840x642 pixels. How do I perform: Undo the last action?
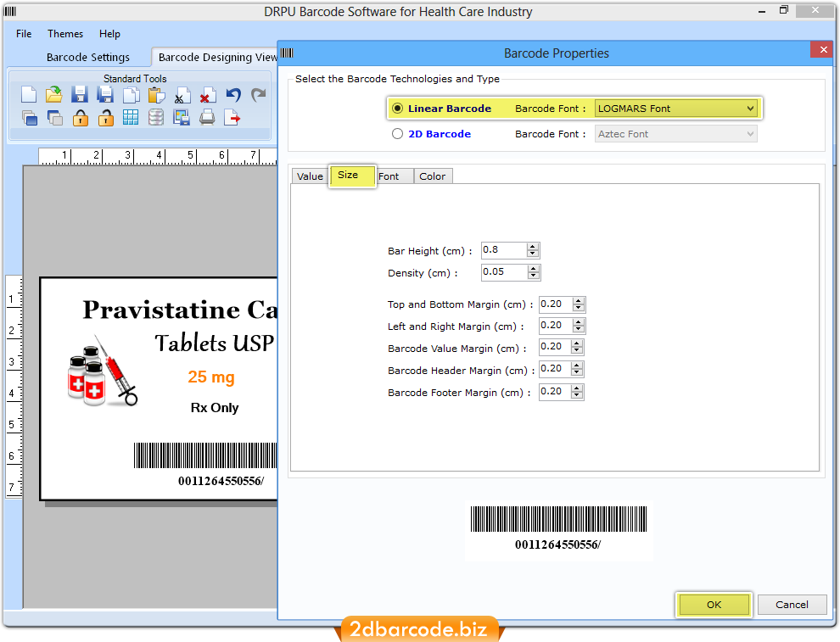coord(233,95)
